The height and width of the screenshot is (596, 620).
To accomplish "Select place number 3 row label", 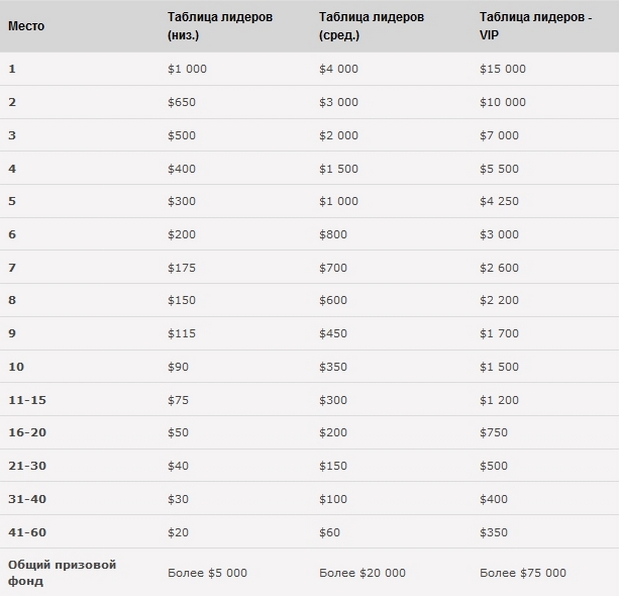I will click(x=12, y=135).
